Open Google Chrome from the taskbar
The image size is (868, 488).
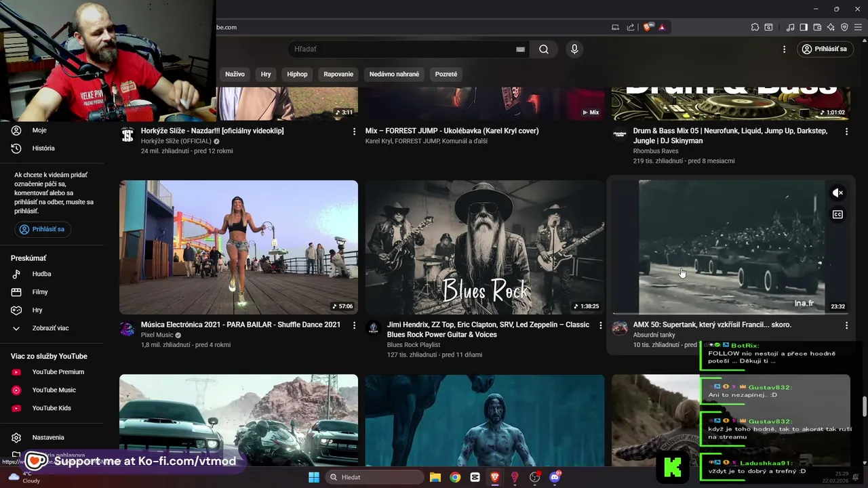click(455, 477)
